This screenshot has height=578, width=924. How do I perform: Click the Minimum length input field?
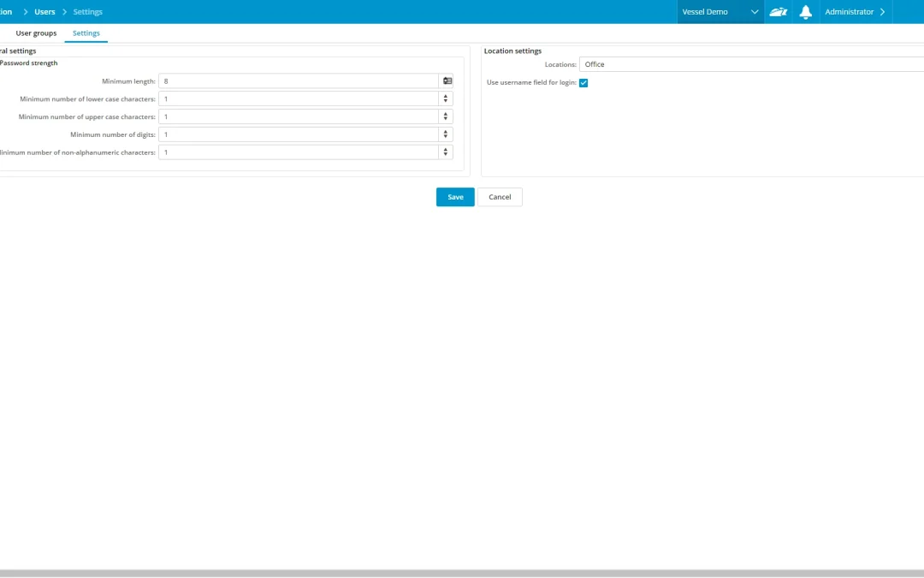299,80
